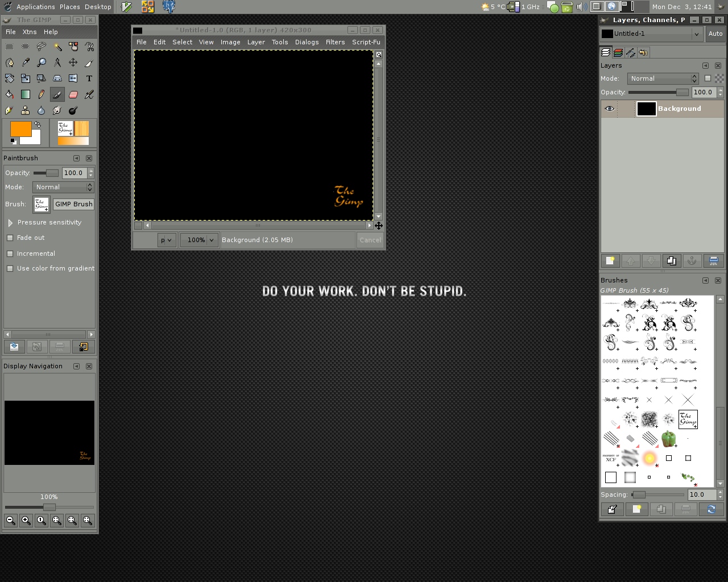Viewport: 728px width, 582px height.
Task: Select the Dodge/Burn tool
Action: click(x=73, y=110)
